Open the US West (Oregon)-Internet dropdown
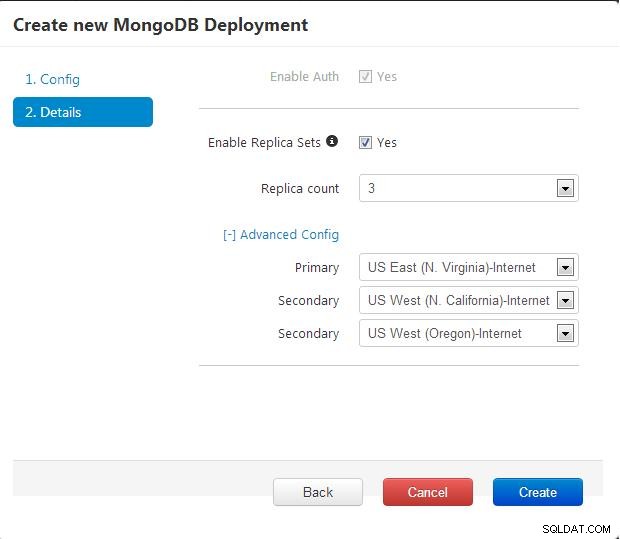Screen dimensions: 620x539 [x=469, y=333]
